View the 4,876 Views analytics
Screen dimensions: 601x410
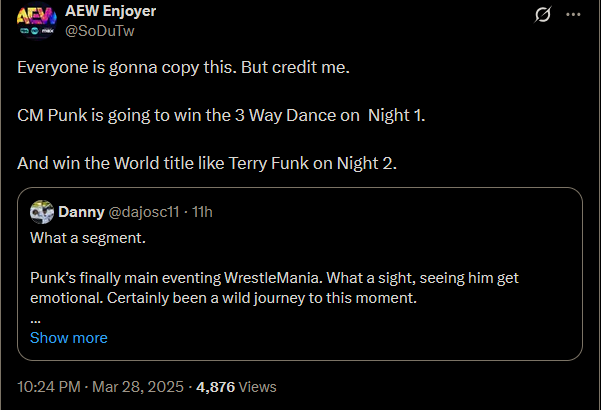(237, 386)
